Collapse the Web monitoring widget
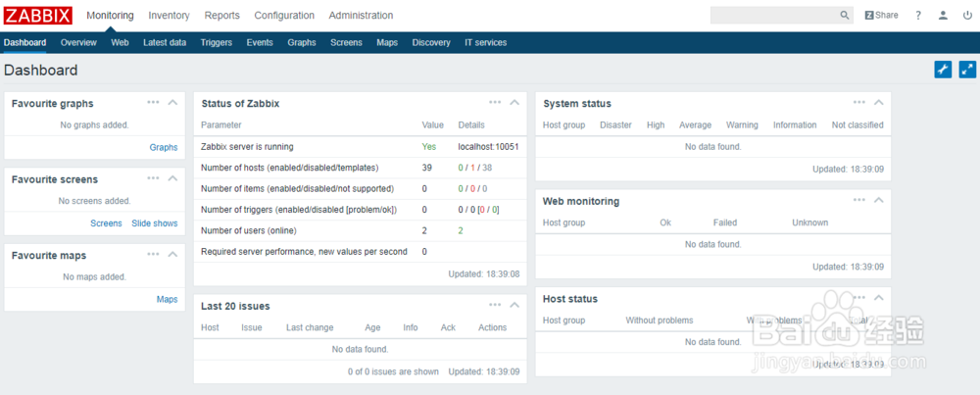The width and height of the screenshot is (980, 395). 878,200
